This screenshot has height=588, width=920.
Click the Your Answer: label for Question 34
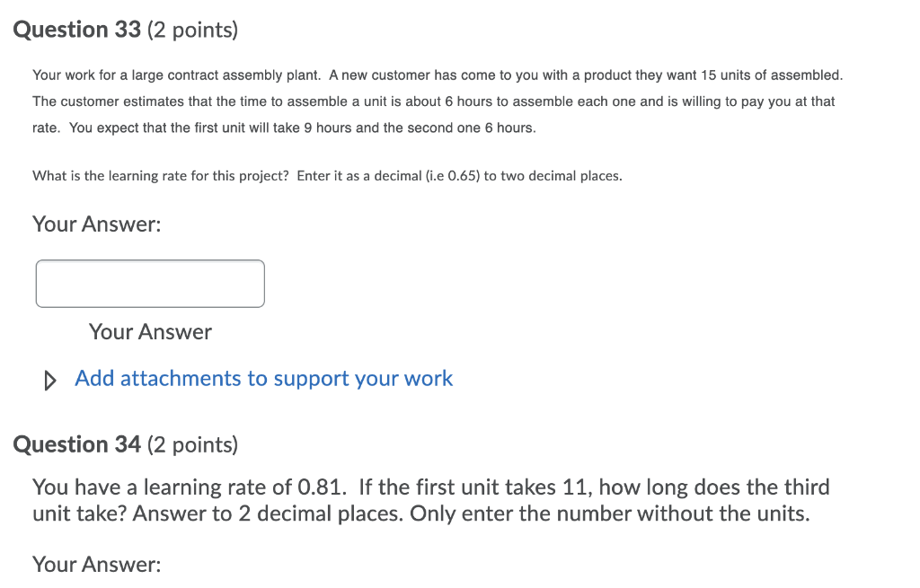pyautogui.click(x=95, y=564)
